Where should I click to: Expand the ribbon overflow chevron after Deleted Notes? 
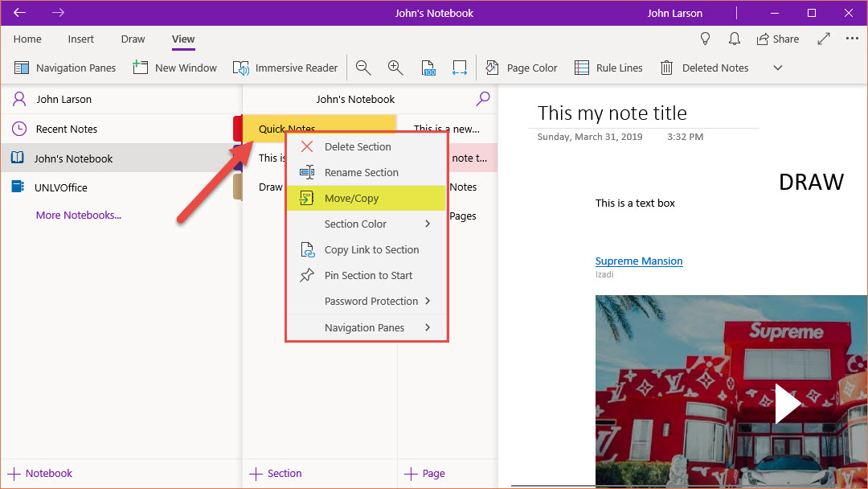777,68
